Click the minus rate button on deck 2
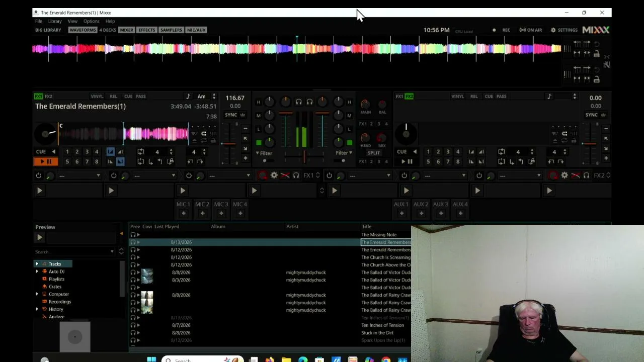The width and height of the screenshot is (644, 362). (x=606, y=129)
